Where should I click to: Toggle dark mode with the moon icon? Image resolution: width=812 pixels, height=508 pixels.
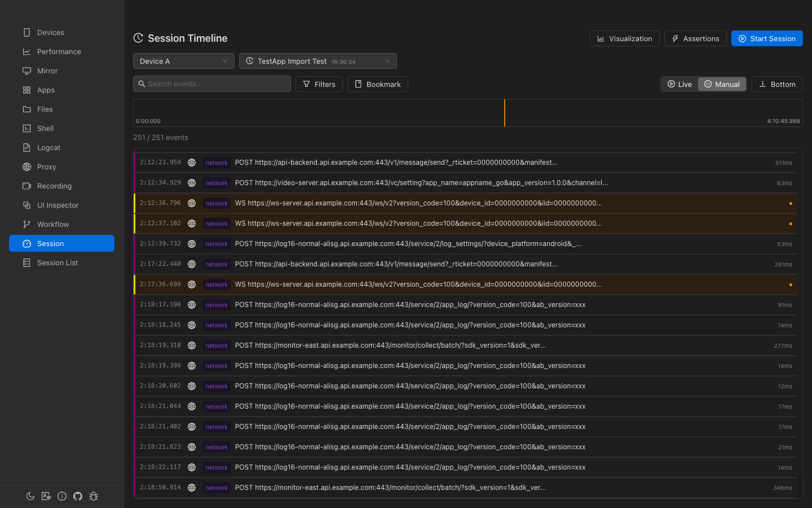[30, 496]
